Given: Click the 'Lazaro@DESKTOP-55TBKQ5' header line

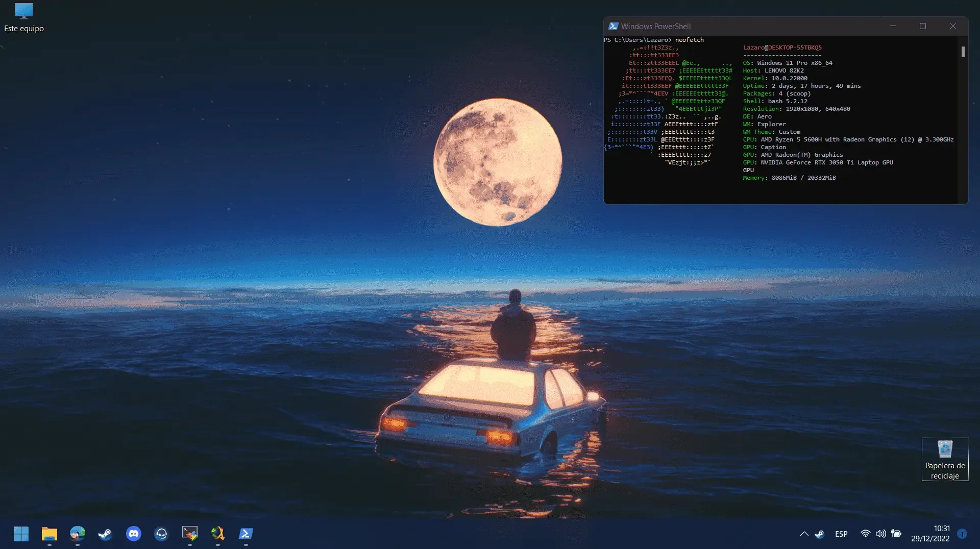Looking at the screenshot, I should (x=782, y=47).
